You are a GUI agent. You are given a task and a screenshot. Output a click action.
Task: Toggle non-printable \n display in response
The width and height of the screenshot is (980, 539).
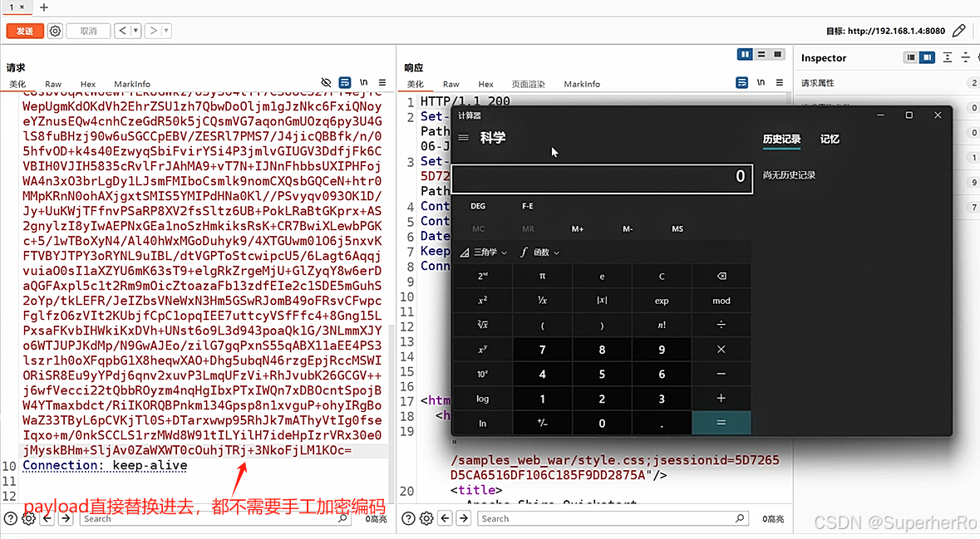pos(761,82)
